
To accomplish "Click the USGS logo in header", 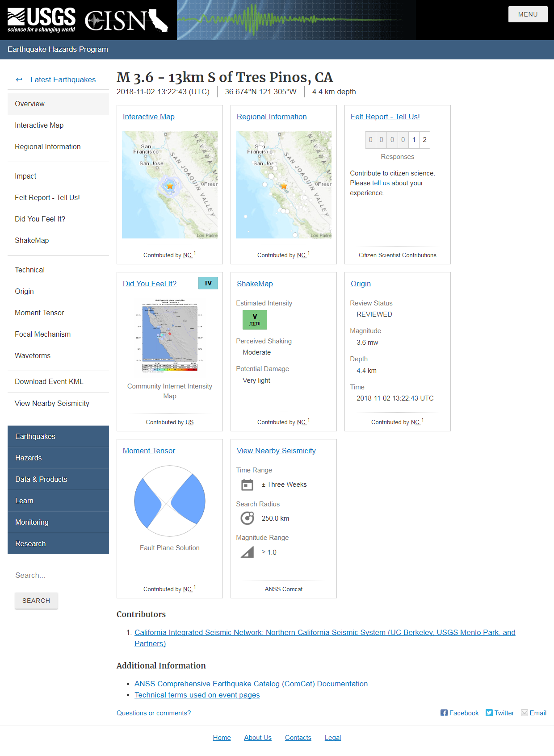I will click(42, 21).
